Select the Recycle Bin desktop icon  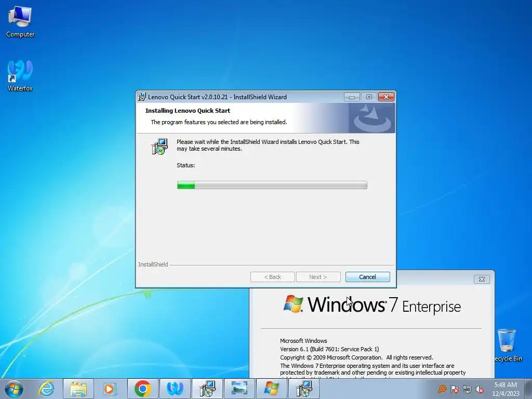508,345
